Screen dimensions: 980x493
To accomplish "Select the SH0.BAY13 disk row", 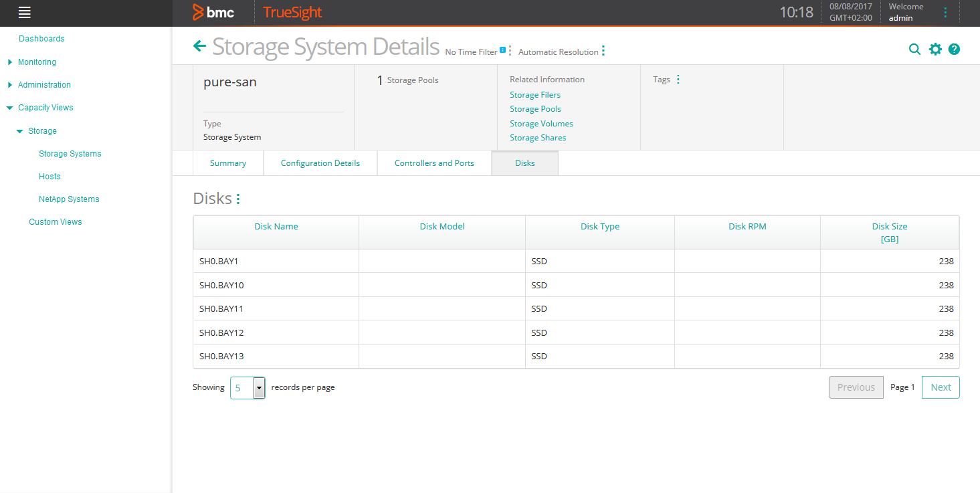I will pos(576,356).
